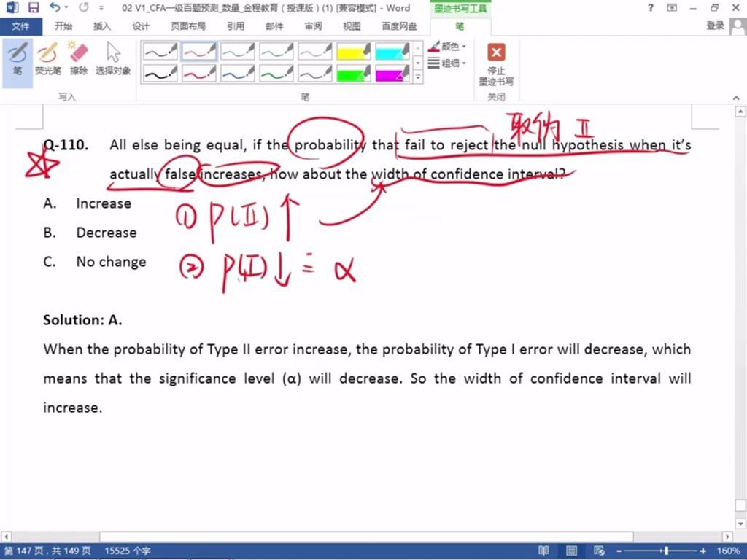Pick the thin red pen in gallery
The image size is (747, 560).
point(198,52)
